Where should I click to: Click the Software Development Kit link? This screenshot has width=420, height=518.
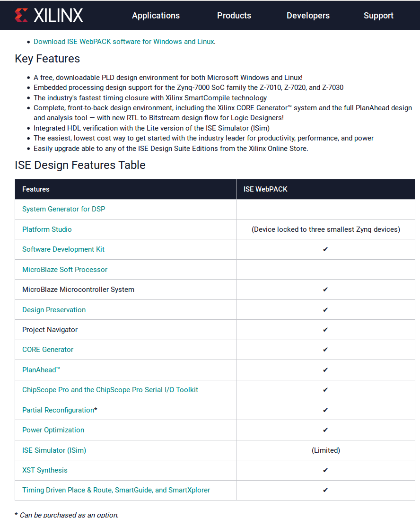pos(63,249)
